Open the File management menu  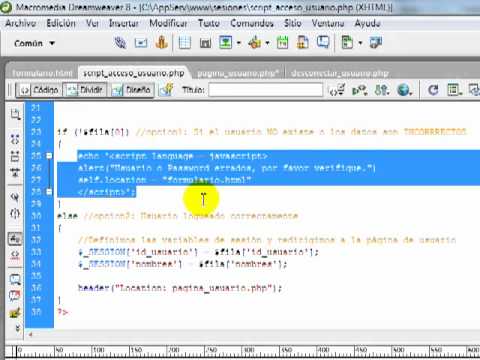[x=382, y=90]
